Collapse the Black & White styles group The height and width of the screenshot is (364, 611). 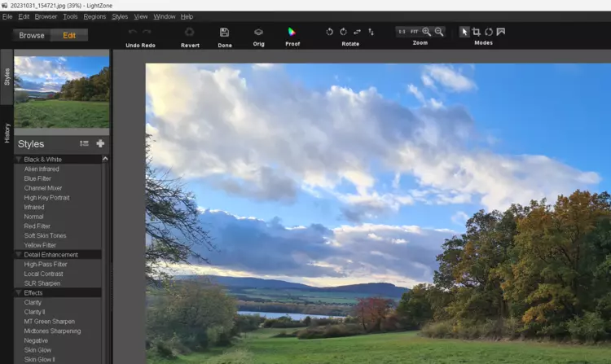pos(19,160)
